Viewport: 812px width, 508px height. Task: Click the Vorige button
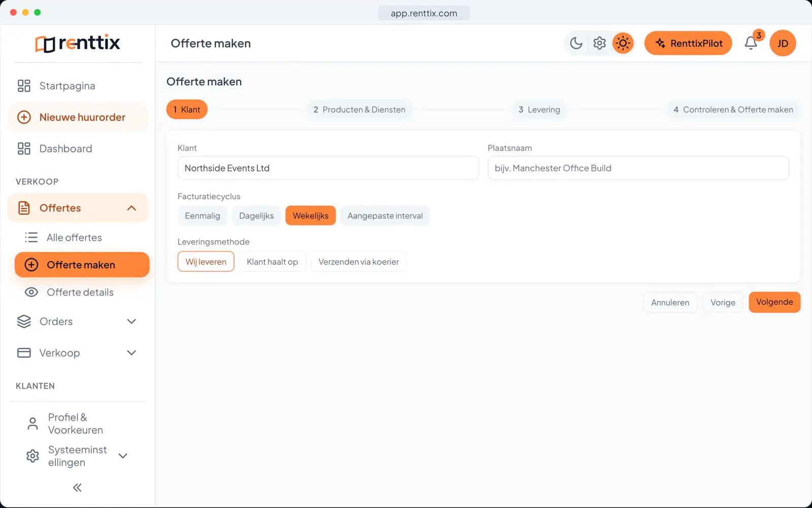pos(723,302)
